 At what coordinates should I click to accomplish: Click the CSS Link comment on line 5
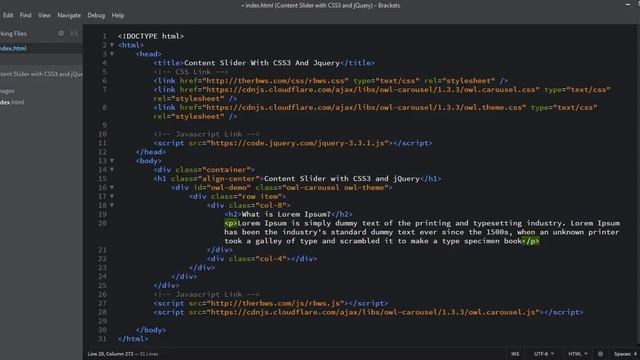pos(191,72)
